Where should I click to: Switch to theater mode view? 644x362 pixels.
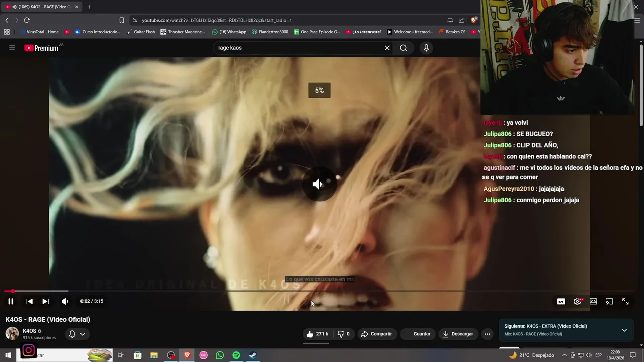(x=593, y=301)
